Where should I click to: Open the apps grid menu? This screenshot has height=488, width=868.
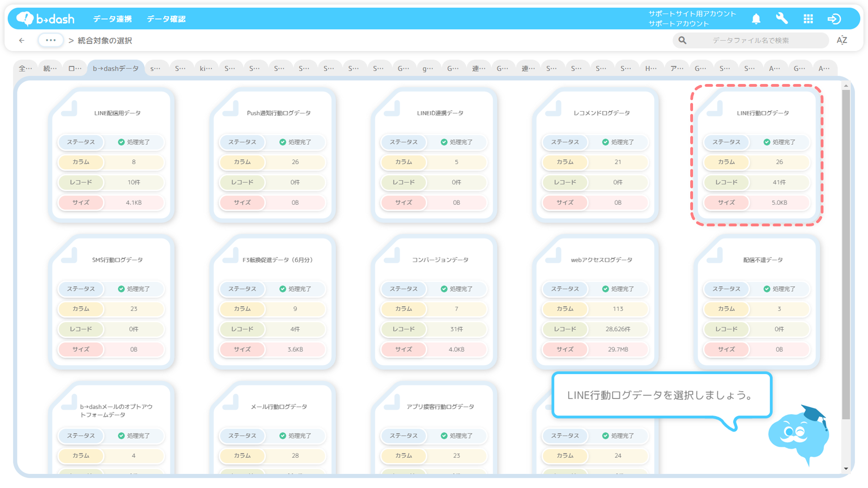point(808,19)
